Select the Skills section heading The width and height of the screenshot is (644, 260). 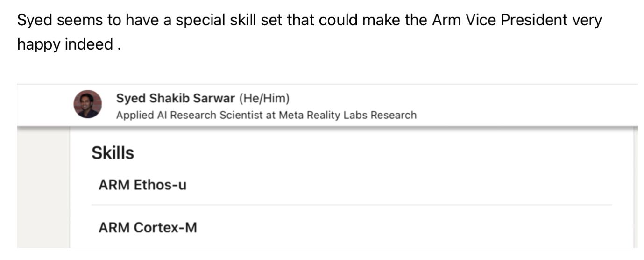113,153
